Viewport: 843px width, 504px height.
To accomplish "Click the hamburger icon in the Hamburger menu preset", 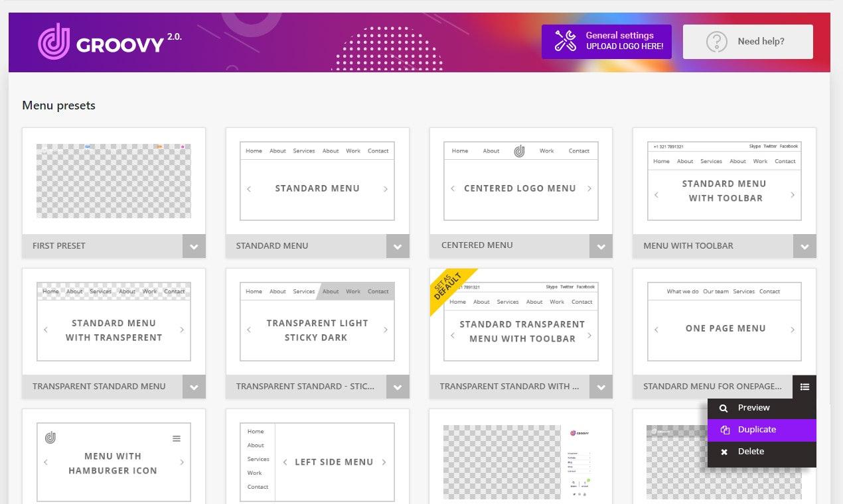I will (177, 438).
